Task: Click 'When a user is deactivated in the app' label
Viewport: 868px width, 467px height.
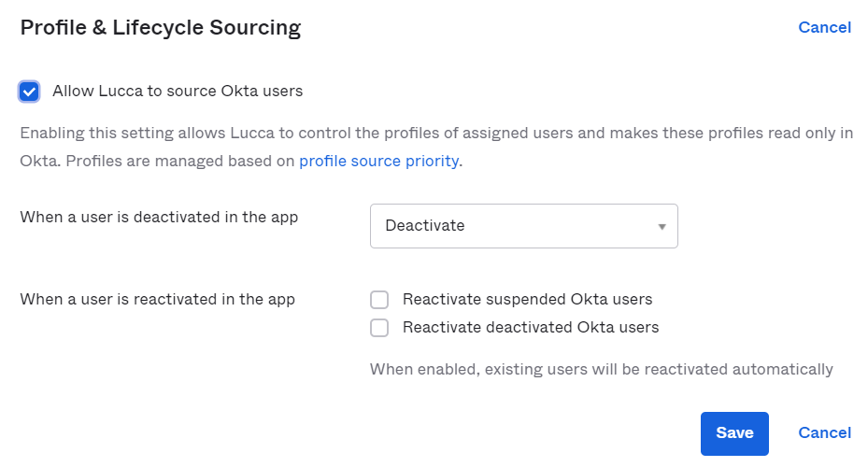Action: pos(159,217)
